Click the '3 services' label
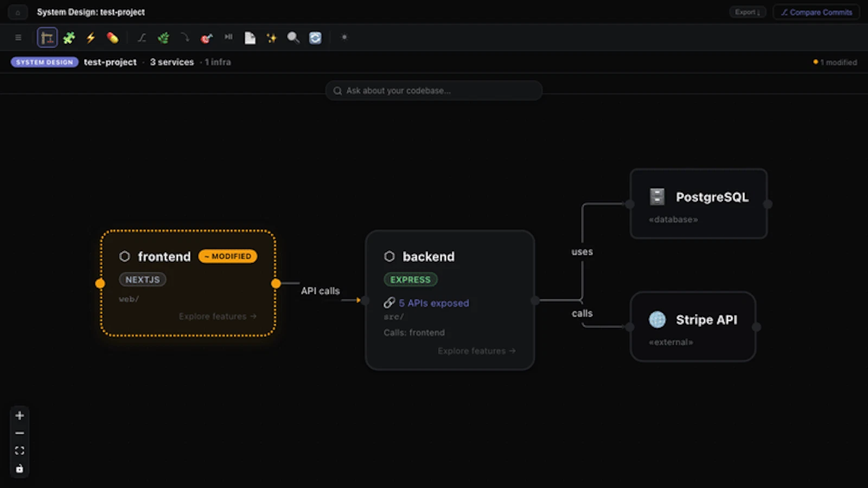The width and height of the screenshot is (868, 488). pos(172,62)
